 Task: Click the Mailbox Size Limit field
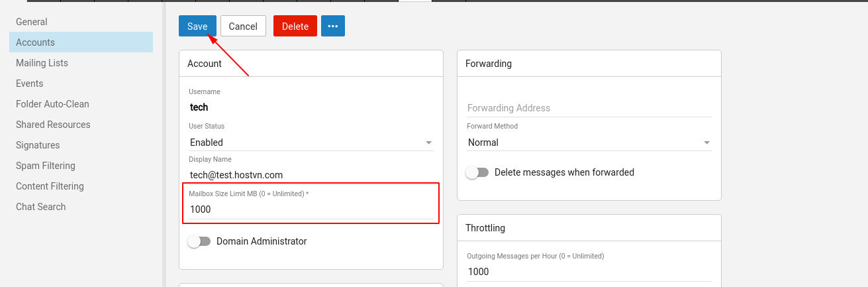pos(311,209)
